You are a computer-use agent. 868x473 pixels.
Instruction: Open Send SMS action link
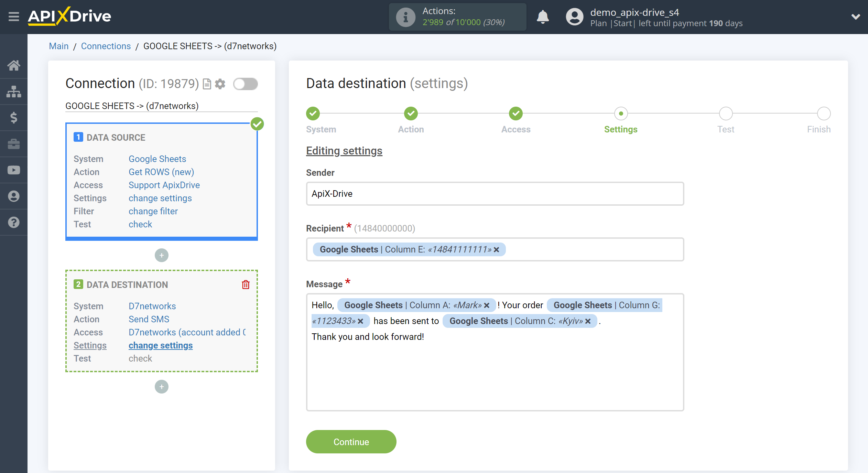[149, 319]
